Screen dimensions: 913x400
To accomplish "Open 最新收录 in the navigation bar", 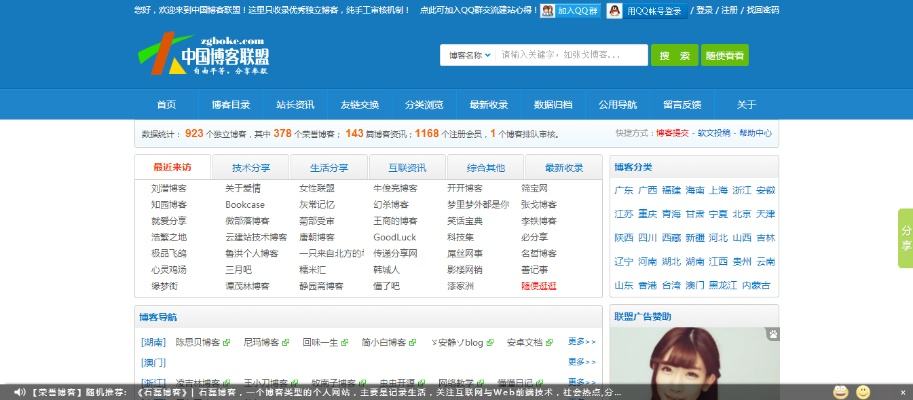I will click(x=489, y=105).
